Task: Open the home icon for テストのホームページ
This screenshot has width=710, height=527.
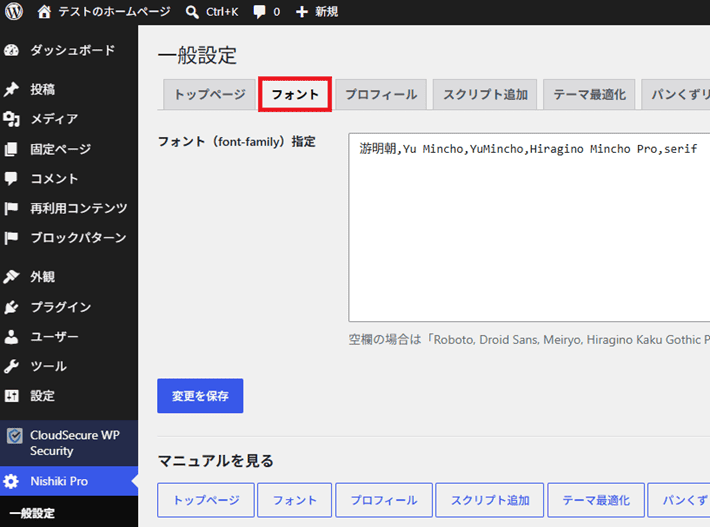Action: pos(44,11)
